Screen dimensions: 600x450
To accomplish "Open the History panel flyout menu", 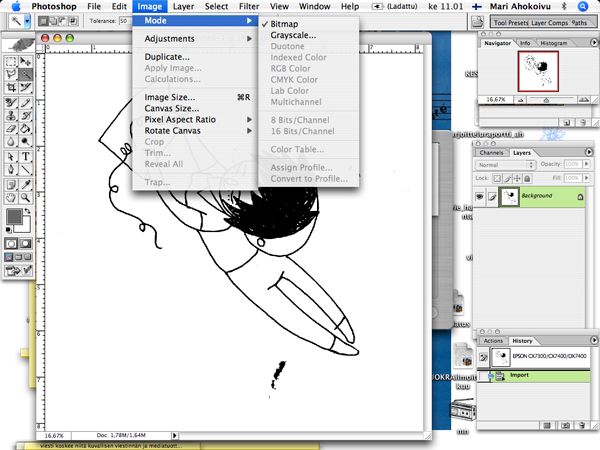I will click(594, 340).
